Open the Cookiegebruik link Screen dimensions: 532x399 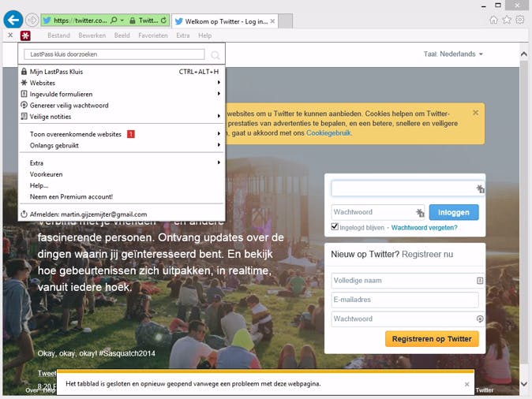(328, 133)
